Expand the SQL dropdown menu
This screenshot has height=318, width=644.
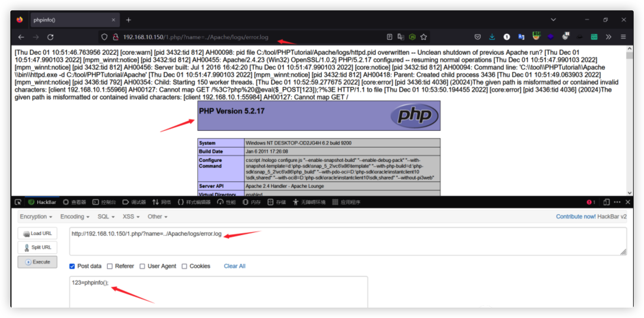pos(106,217)
